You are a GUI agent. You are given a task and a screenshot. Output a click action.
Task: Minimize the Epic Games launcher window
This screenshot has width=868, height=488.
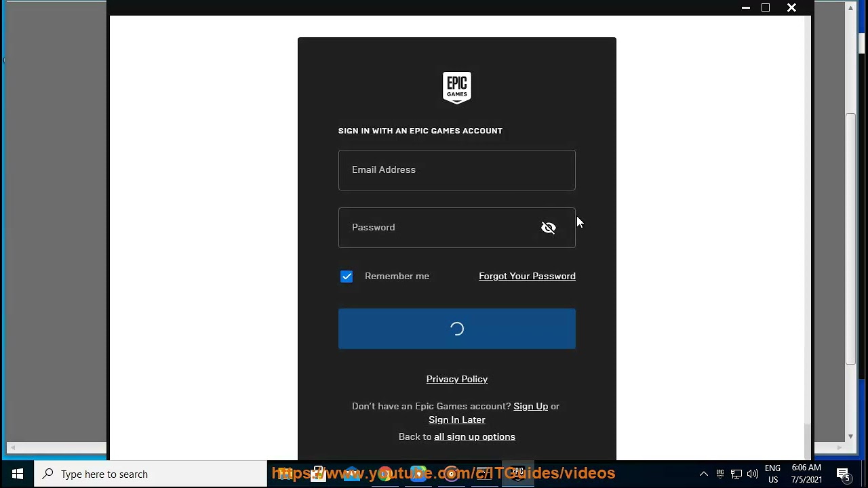tap(746, 7)
